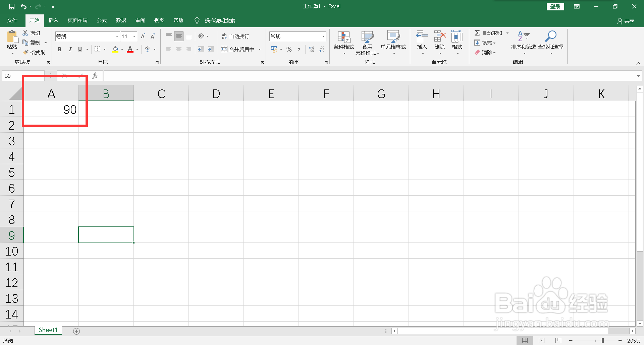The width and height of the screenshot is (644, 345).
Task: Click the zoom out minus button
Action: click(x=571, y=341)
